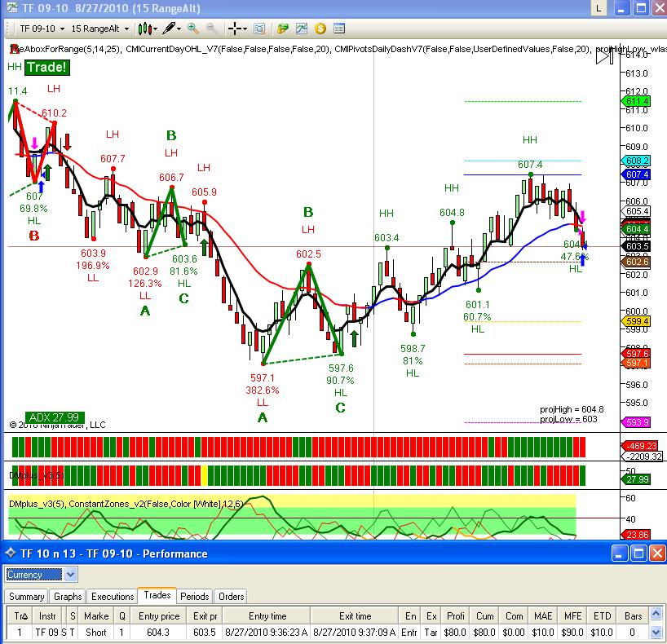Switch to the Summary tab
The height and width of the screenshot is (644, 667).
point(26,597)
